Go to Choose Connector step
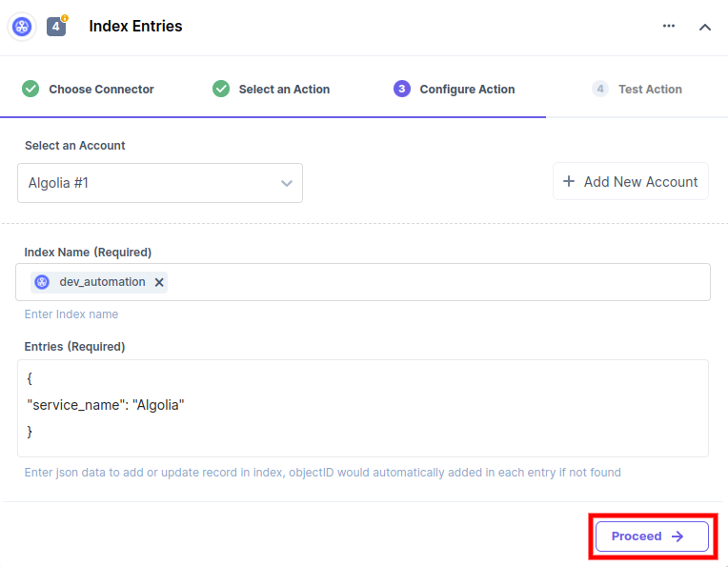Viewport: 728px width, 567px height. [x=89, y=89]
